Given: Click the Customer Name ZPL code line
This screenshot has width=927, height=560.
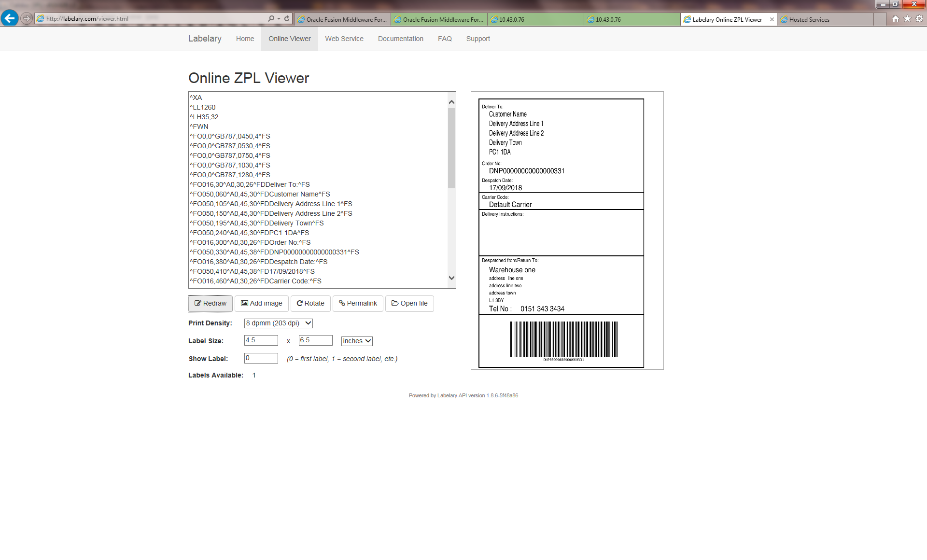Looking at the screenshot, I should [260, 194].
